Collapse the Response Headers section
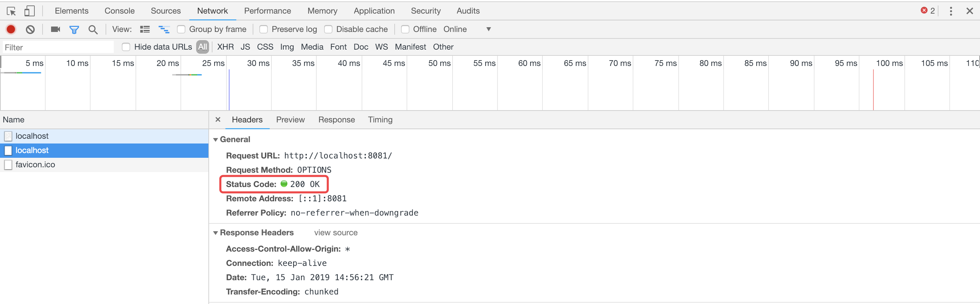Image resolution: width=980 pixels, height=304 pixels. click(216, 233)
